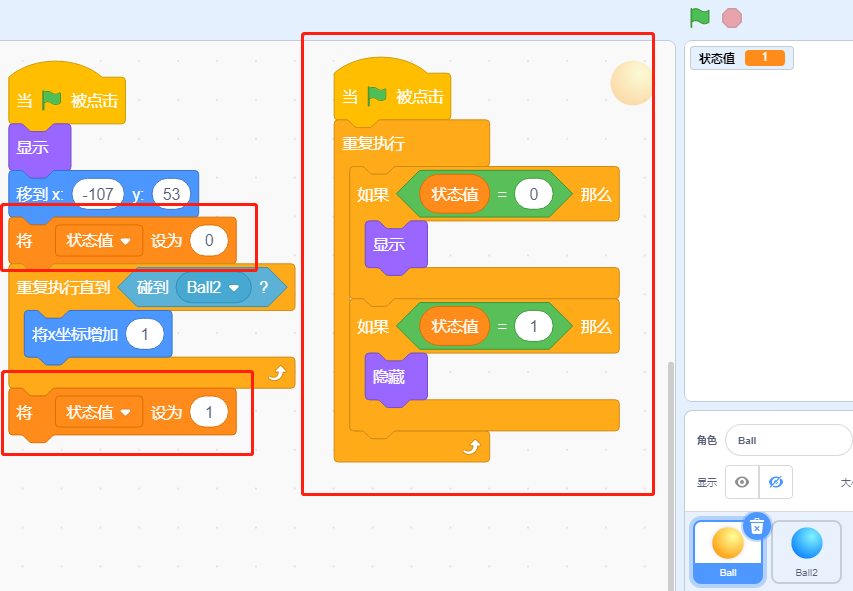This screenshot has width=853, height=591.
Task: Click the 状态值 reporter in the = 0 comparison
Action: [x=454, y=194]
